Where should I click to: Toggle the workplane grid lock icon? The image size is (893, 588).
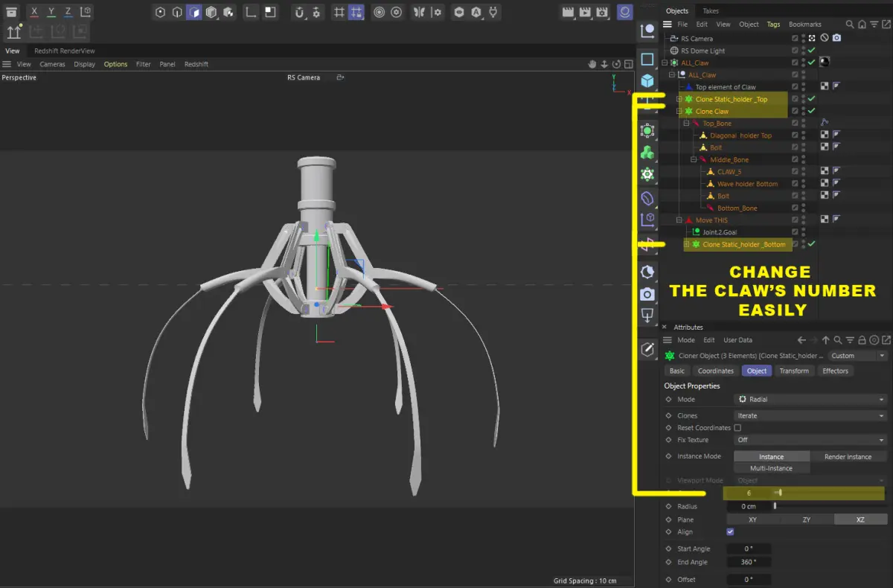coord(356,12)
